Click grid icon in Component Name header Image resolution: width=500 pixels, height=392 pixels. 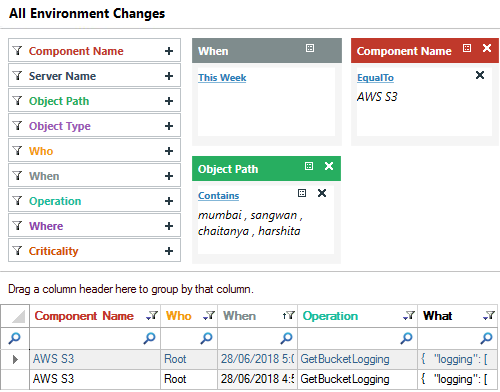coord(467,48)
